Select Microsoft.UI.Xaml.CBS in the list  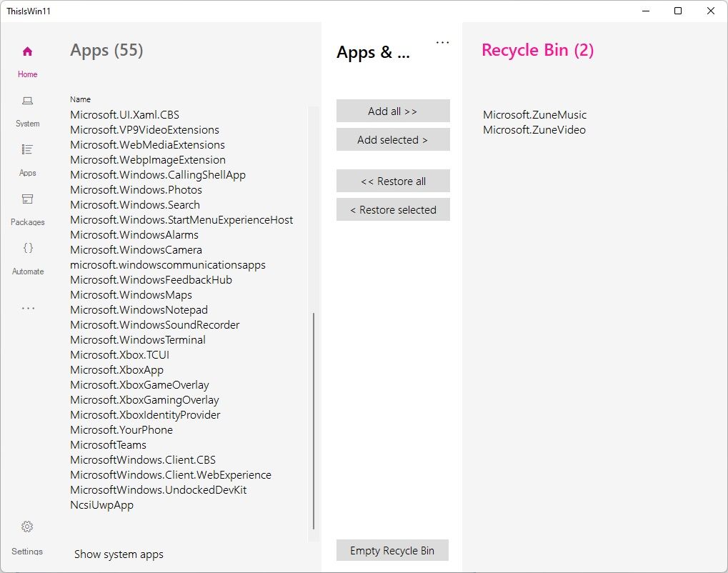[x=124, y=115]
